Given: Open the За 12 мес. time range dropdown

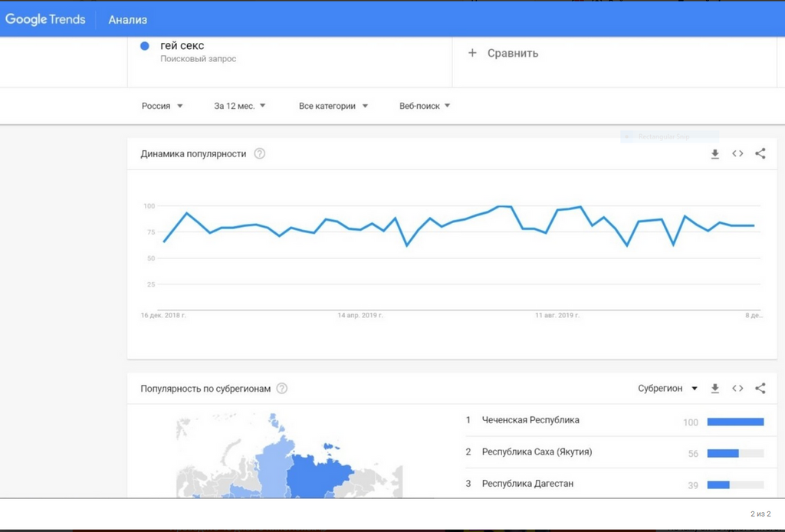Looking at the screenshot, I should point(240,106).
